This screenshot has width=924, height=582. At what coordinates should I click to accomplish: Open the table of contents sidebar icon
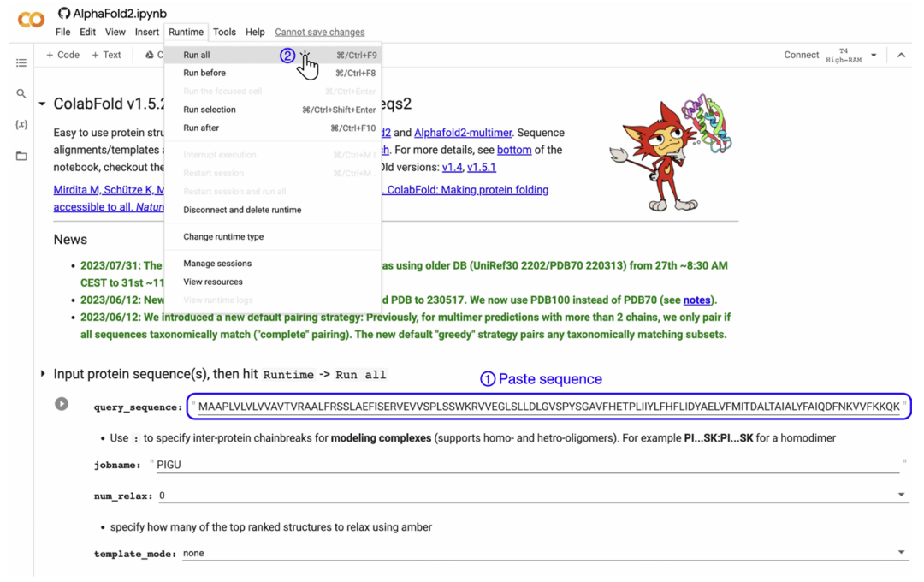click(21, 62)
